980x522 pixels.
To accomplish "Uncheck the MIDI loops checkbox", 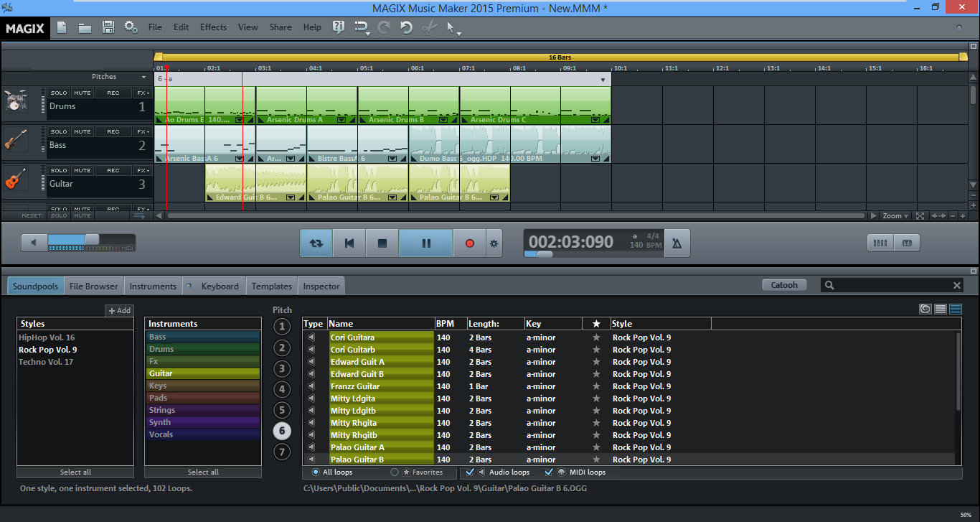I will click(549, 472).
